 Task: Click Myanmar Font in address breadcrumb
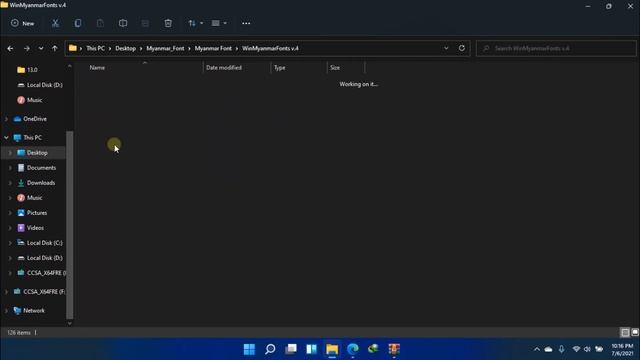tap(213, 49)
